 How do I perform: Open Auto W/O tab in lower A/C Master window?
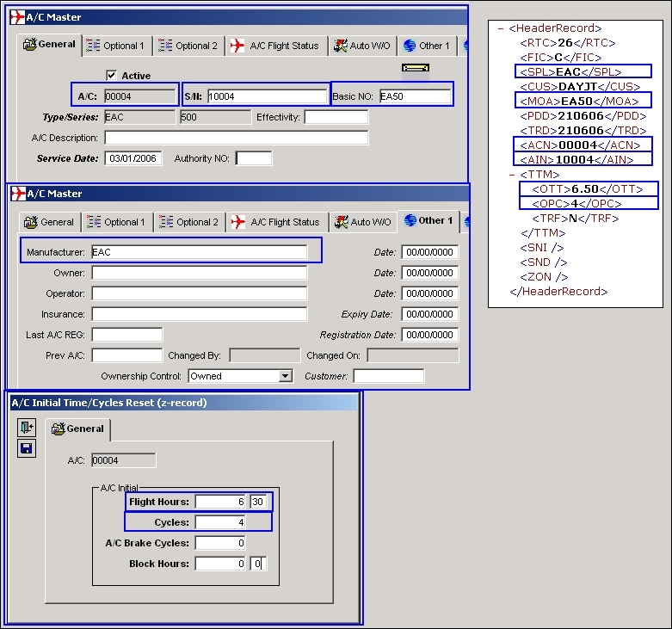tap(363, 222)
